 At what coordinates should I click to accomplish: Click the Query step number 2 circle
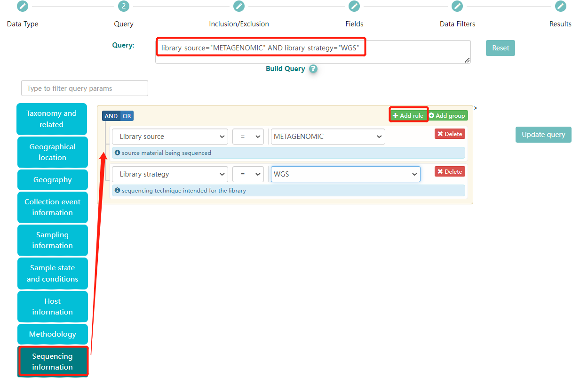tap(124, 6)
